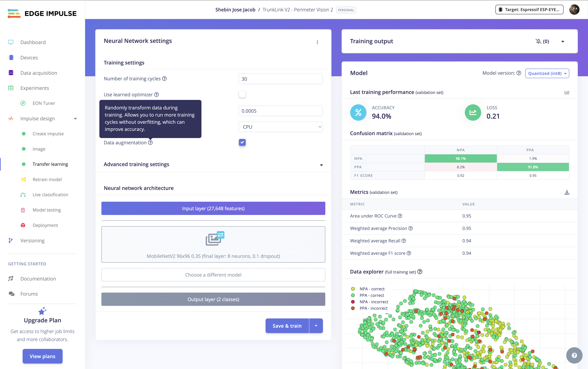Open Data acquisition in sidebar
Viewport: 588px width, 369px height.
[38, 73]
